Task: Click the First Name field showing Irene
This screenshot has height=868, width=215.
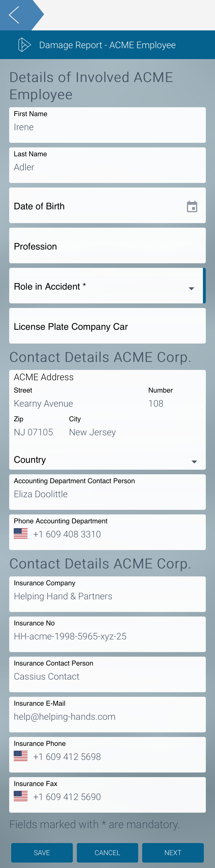Action: (x=107, y=127)
